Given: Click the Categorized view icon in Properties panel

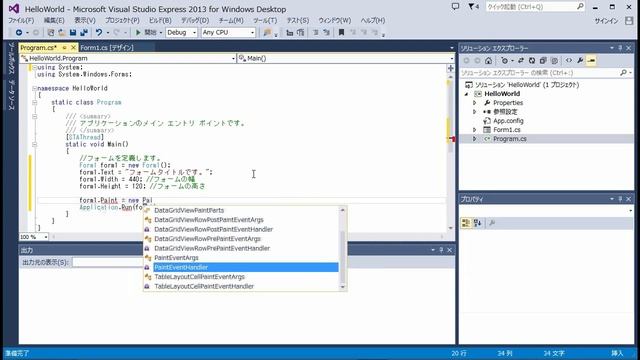Looking at the screenshot, I should [x=466, y=223].
